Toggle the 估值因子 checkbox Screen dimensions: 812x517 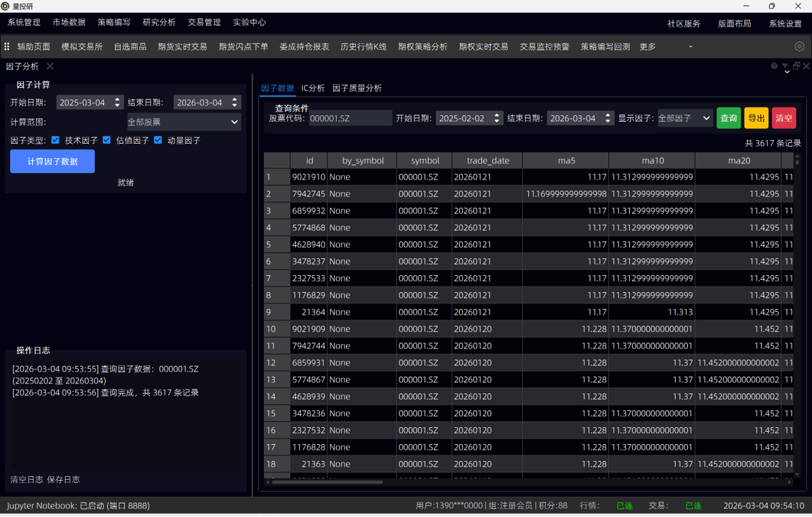click(107, 140)
